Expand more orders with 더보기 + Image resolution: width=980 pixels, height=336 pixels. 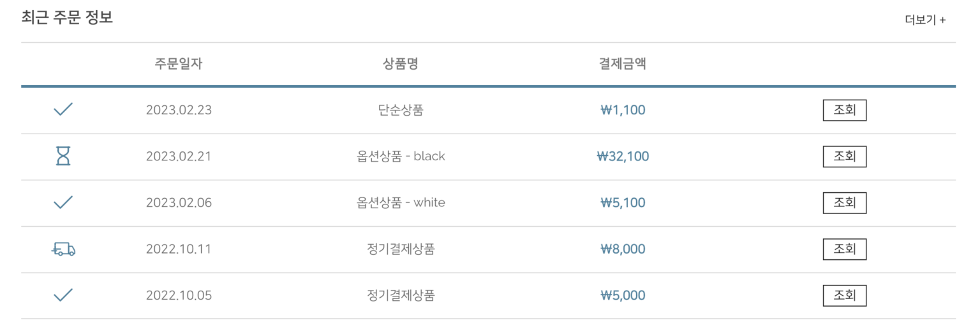click(925, 20)
